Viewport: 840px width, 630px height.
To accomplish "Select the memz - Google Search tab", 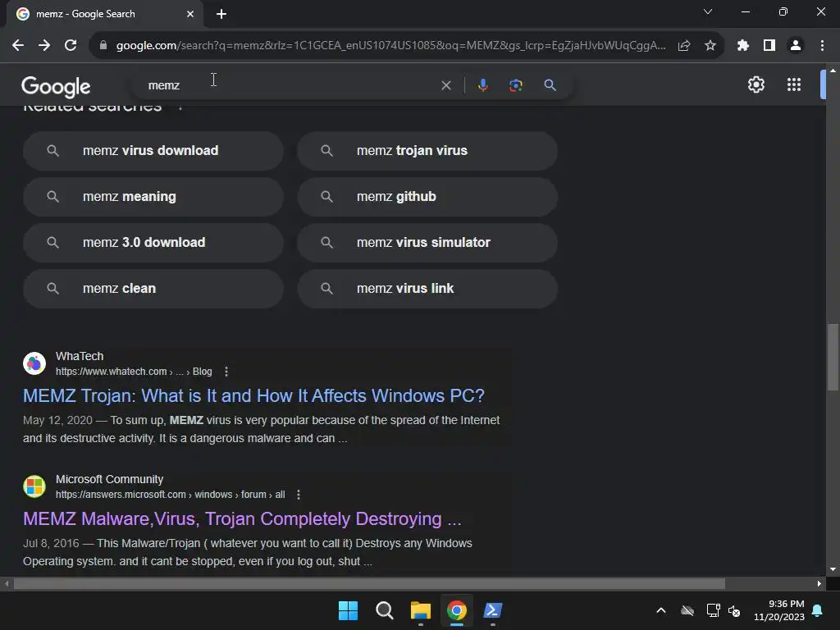I will (x=104, y=14).
